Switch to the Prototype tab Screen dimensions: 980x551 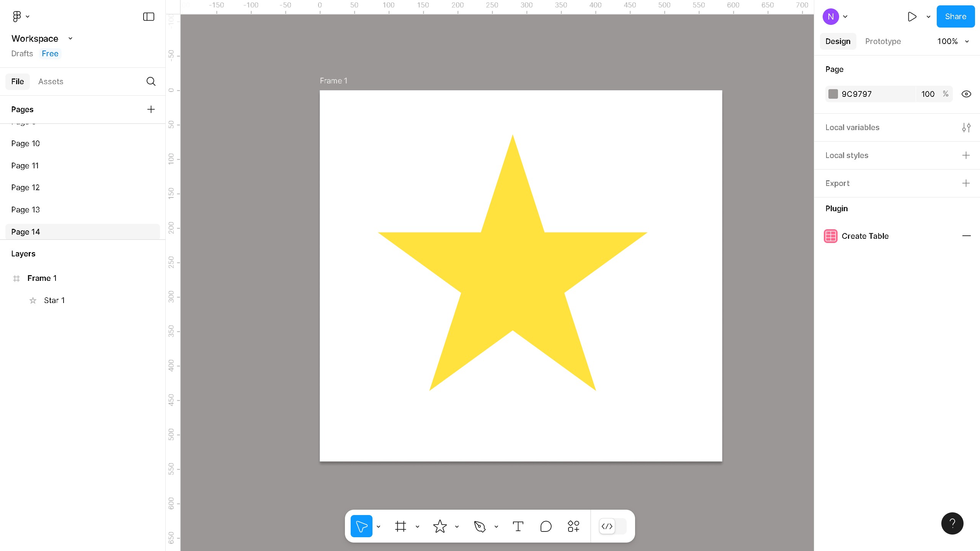click(x=883, y=41)
